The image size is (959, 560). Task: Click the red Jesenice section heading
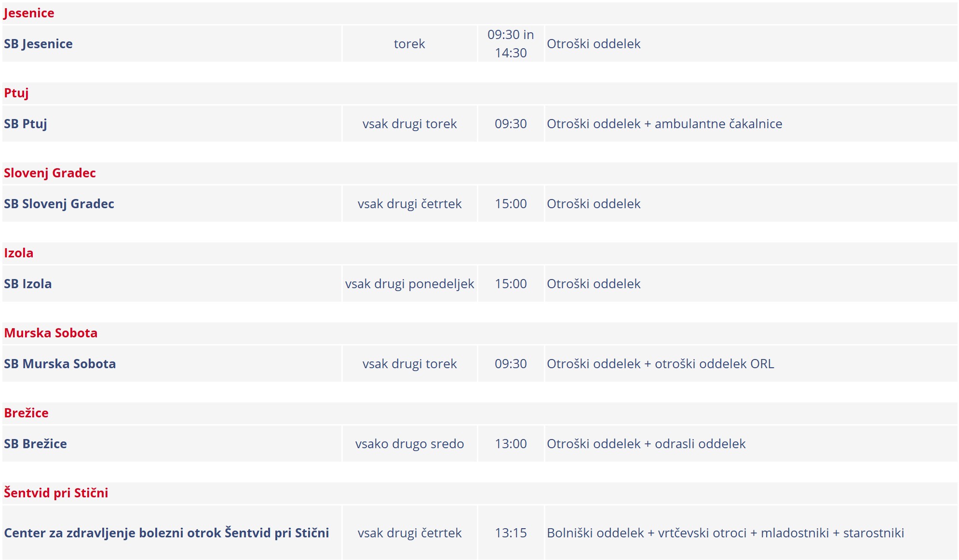(x=29, y=13)
